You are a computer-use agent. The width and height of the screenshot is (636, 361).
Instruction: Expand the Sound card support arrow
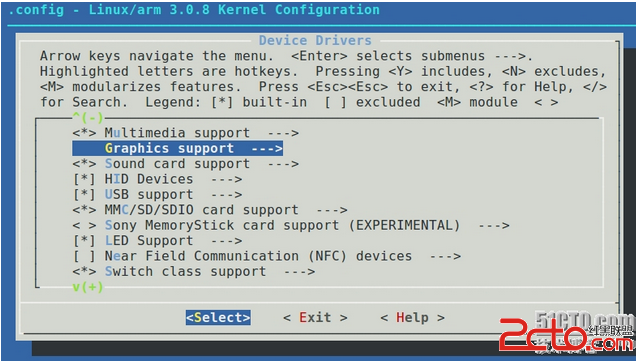pos(283,164)
